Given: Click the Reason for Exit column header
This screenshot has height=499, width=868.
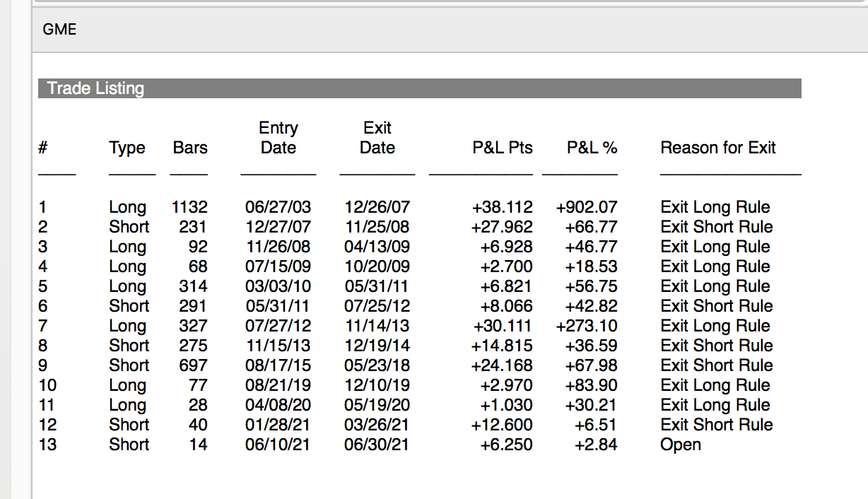Looking at the screenshot, I should coord(717,148).
